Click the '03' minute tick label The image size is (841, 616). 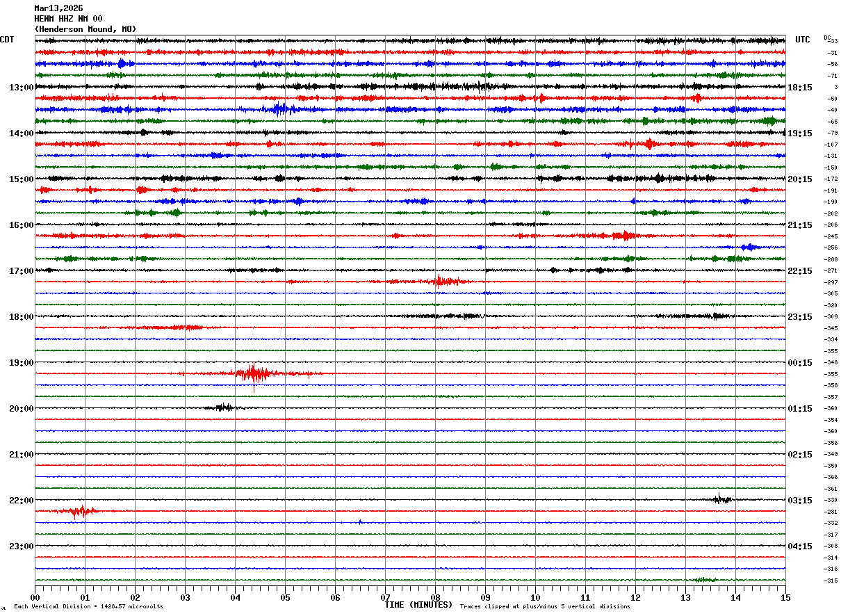coord(185,597)
